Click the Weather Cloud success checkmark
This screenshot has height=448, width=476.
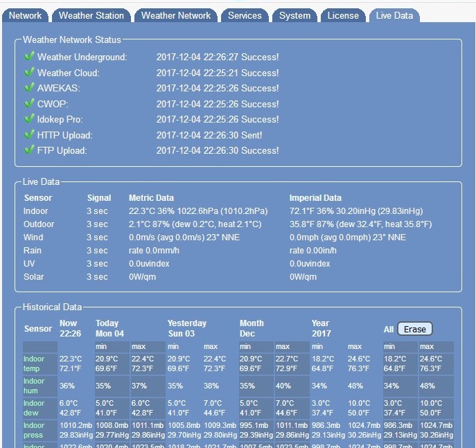click(29, 72)
